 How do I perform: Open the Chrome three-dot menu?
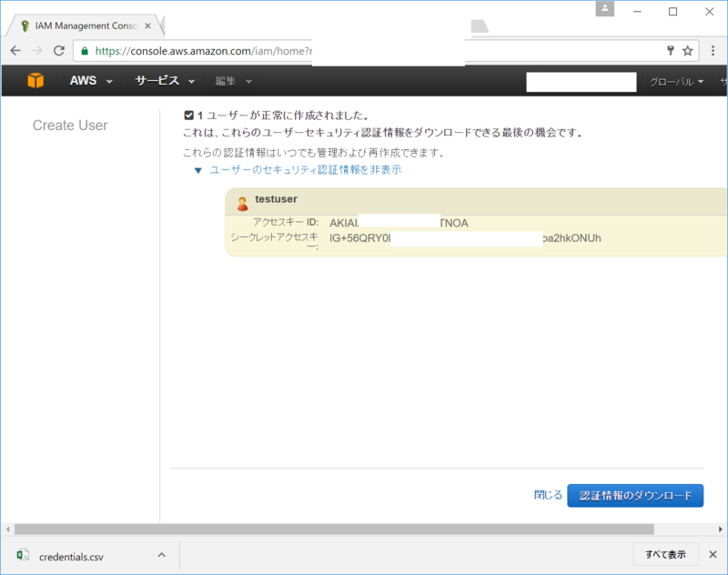713,52
